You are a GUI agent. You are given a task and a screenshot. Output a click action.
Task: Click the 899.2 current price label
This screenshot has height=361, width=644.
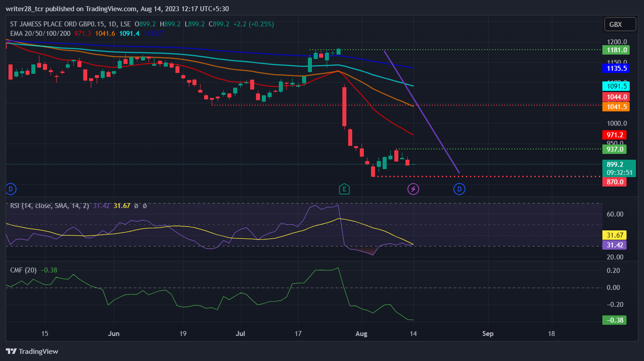click(619, 165)
